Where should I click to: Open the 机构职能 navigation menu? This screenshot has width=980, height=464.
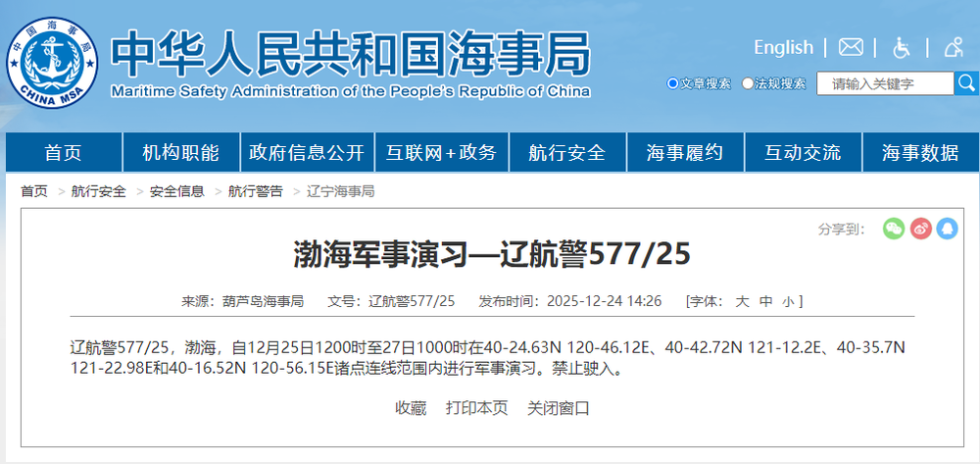pyautogui.click(x=180, y=153)
